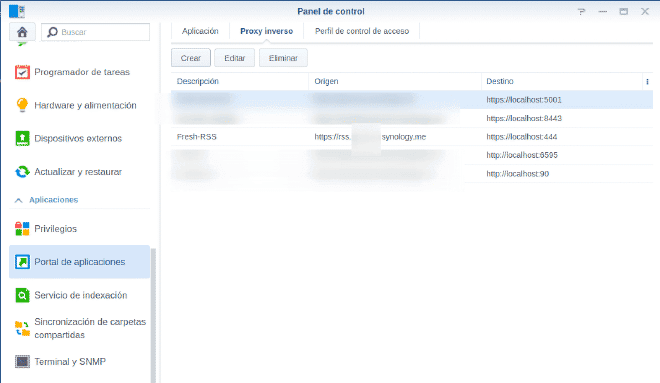Open Terminal y SNMP
Screen dimensions: 660x383
point(80,362)
